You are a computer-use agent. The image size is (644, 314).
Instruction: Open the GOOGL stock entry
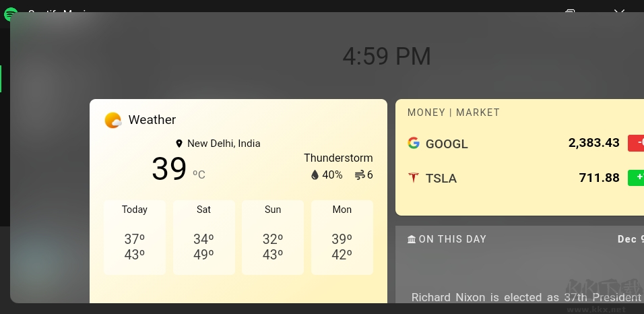[447, 144]
